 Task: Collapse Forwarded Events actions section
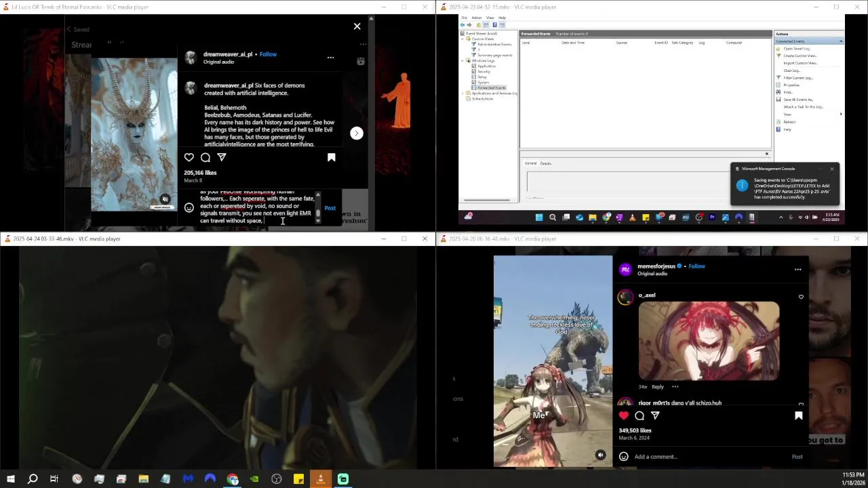pos(841,41)
